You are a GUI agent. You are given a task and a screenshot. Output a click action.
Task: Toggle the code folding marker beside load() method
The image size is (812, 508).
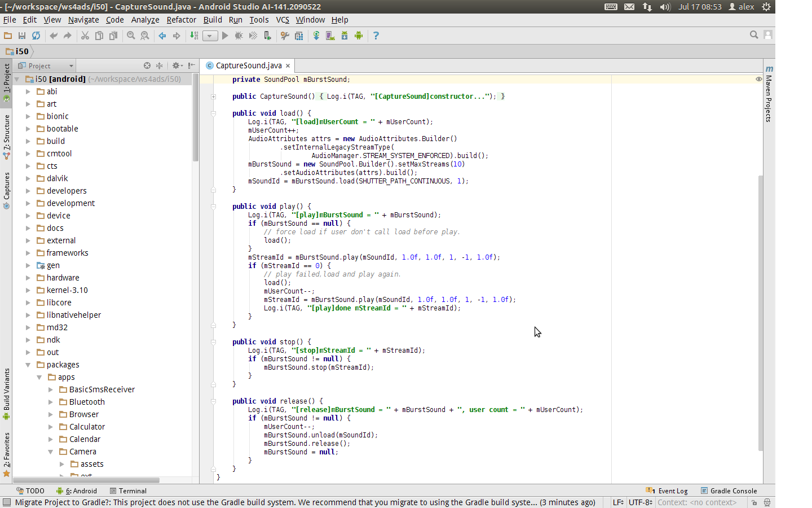pyautogui.click(x=214, y=113)
